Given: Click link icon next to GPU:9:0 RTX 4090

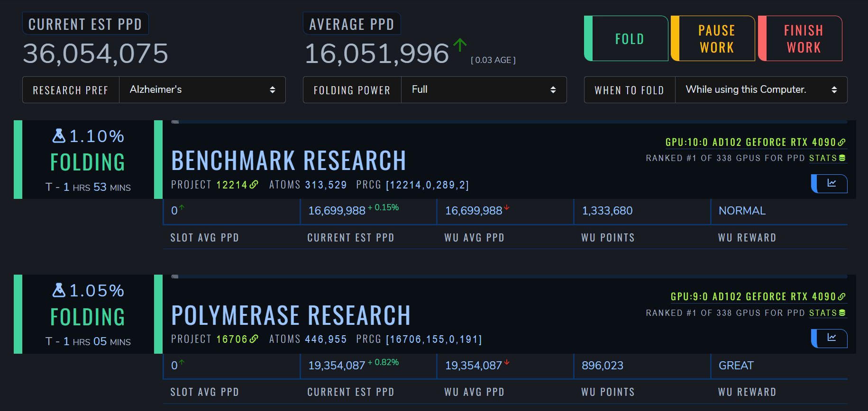Looking at the screenshot, I should tap(842, 296).
